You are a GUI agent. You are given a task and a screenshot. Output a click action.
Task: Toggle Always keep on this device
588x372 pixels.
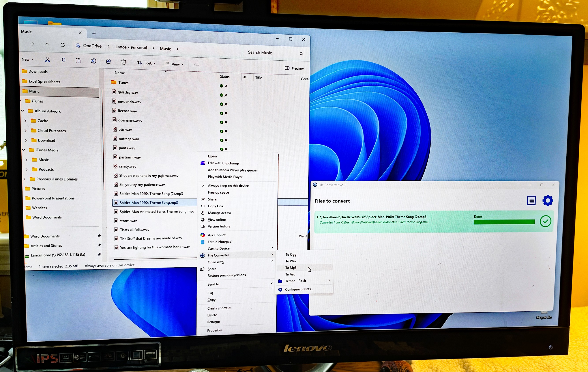[x=228, y=186]
